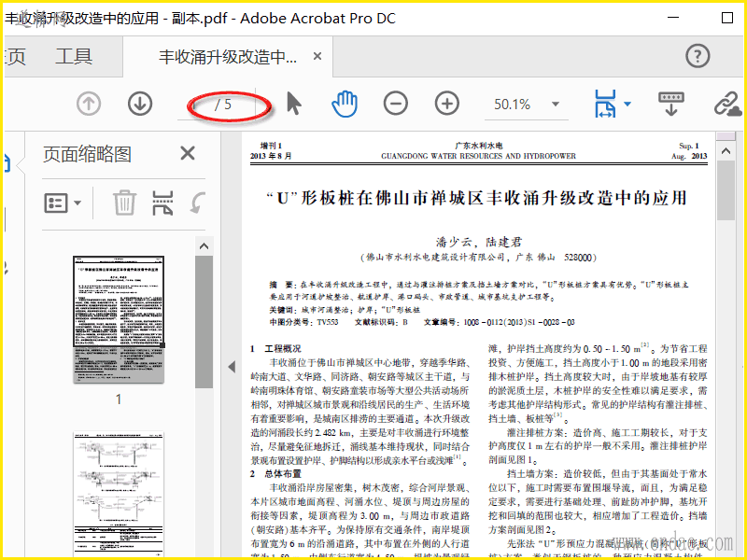
Task: Click the document title with U 形板桩
Action: 476,198
